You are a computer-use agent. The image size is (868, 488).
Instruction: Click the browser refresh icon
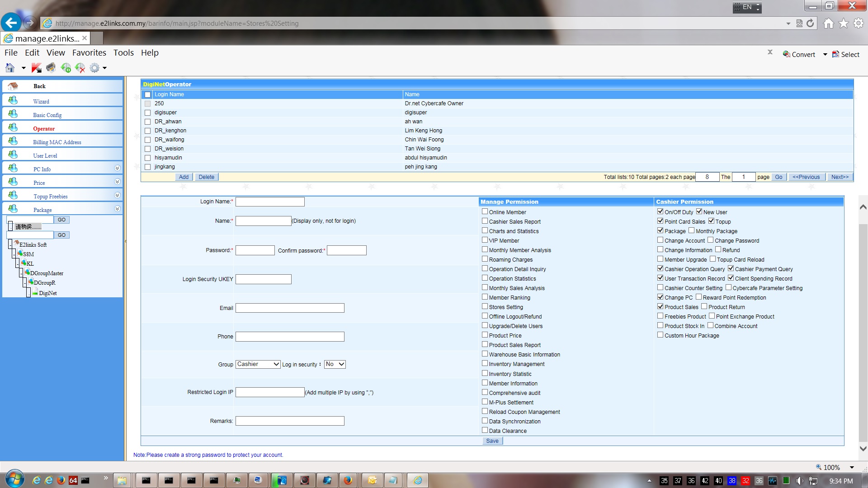810,23
